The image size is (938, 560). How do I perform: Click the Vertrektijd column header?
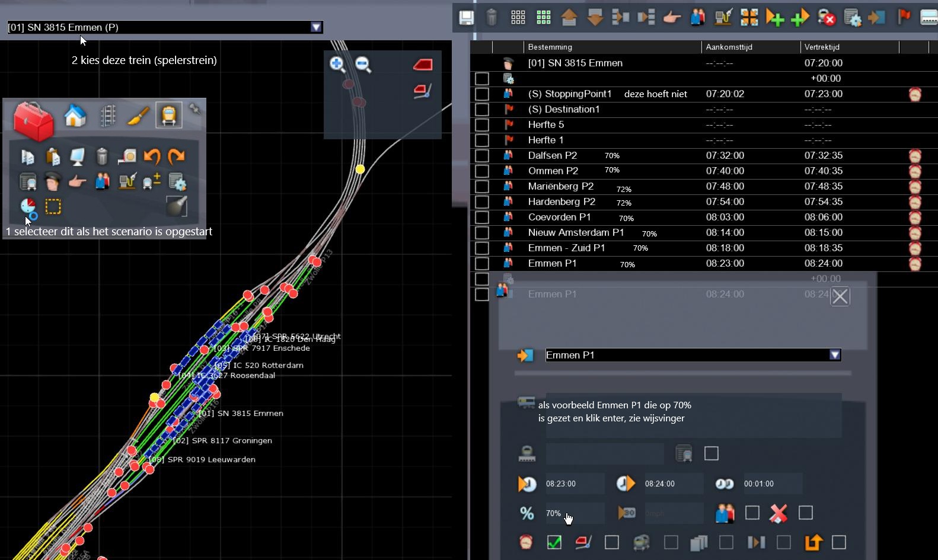coord(822,47)
